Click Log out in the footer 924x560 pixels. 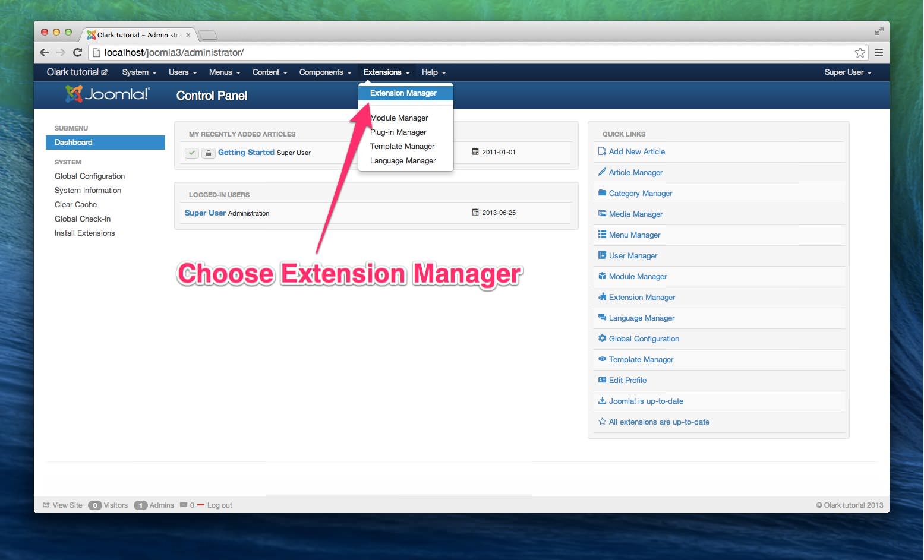coord(219,505)
